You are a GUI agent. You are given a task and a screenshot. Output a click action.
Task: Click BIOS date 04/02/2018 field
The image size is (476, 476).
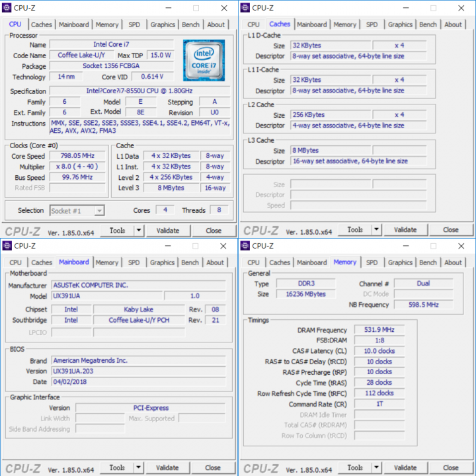pos(138,381)
